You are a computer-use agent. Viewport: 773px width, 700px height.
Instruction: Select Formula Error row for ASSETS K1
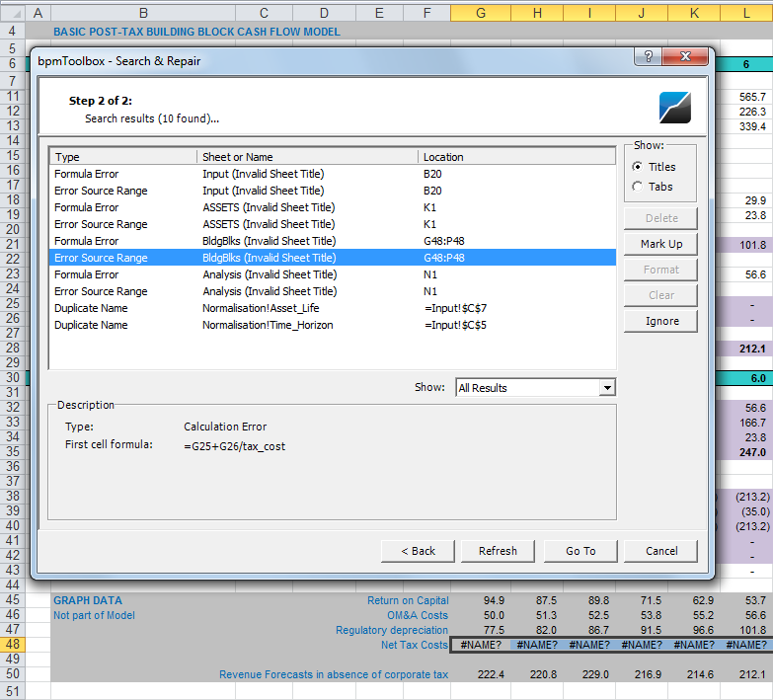tap(333, 207)
